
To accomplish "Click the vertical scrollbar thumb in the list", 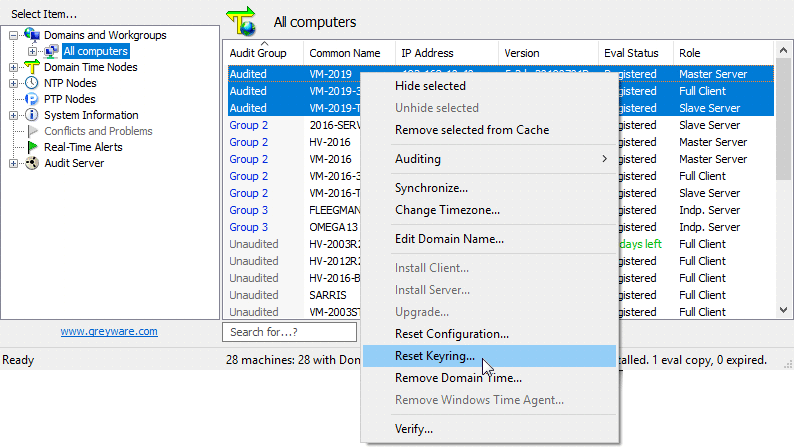I will coord(783,119).
